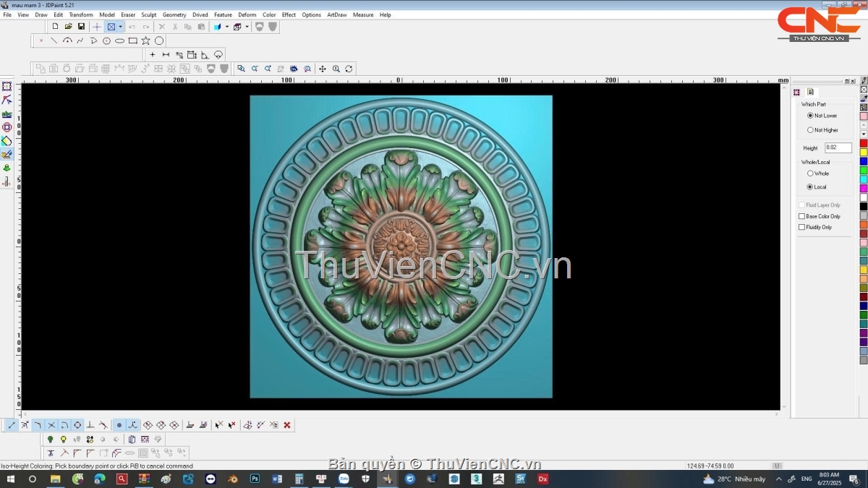Open the Effect menu
The image size is (868, 488).
click(289, 14)
